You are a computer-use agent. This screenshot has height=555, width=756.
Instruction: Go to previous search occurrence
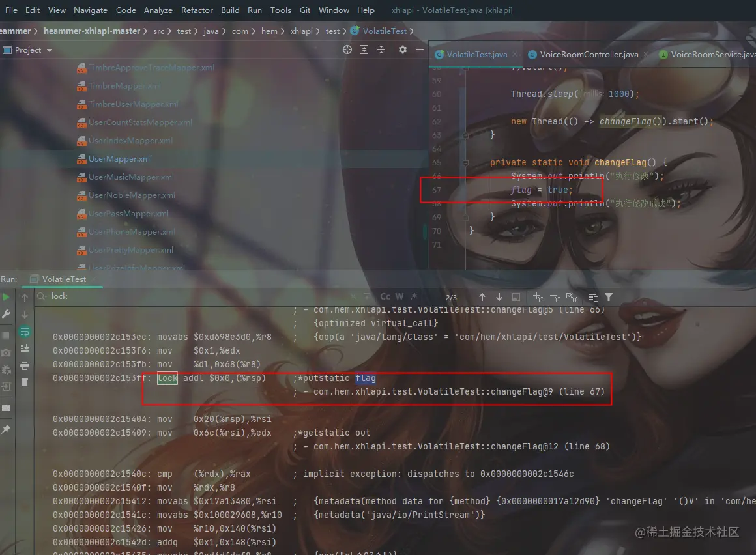pyautogui.click(x=482, y=297)
